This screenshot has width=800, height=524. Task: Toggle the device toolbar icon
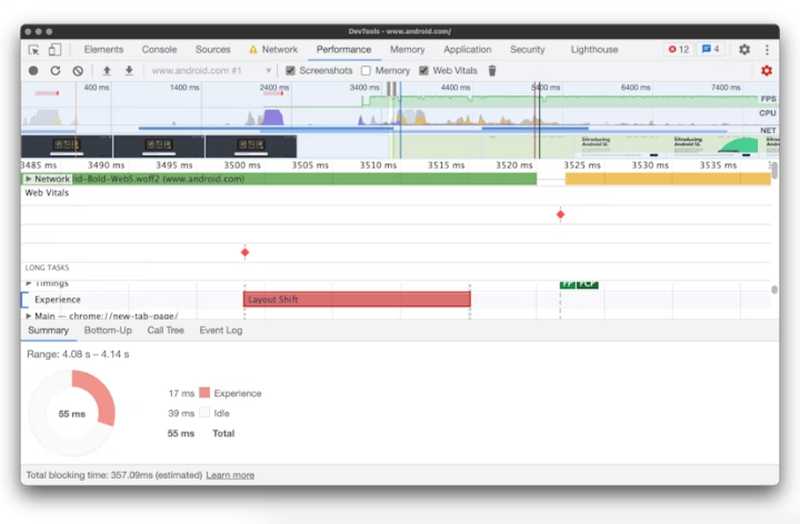pos(55,49)
